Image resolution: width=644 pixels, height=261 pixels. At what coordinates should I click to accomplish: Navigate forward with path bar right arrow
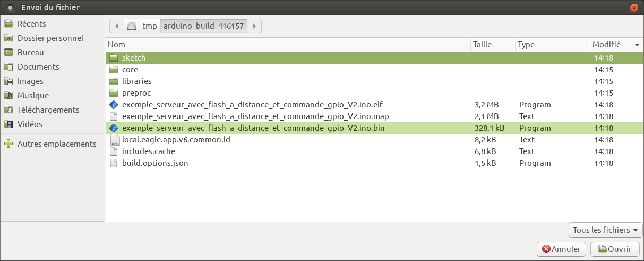[255, 26]
